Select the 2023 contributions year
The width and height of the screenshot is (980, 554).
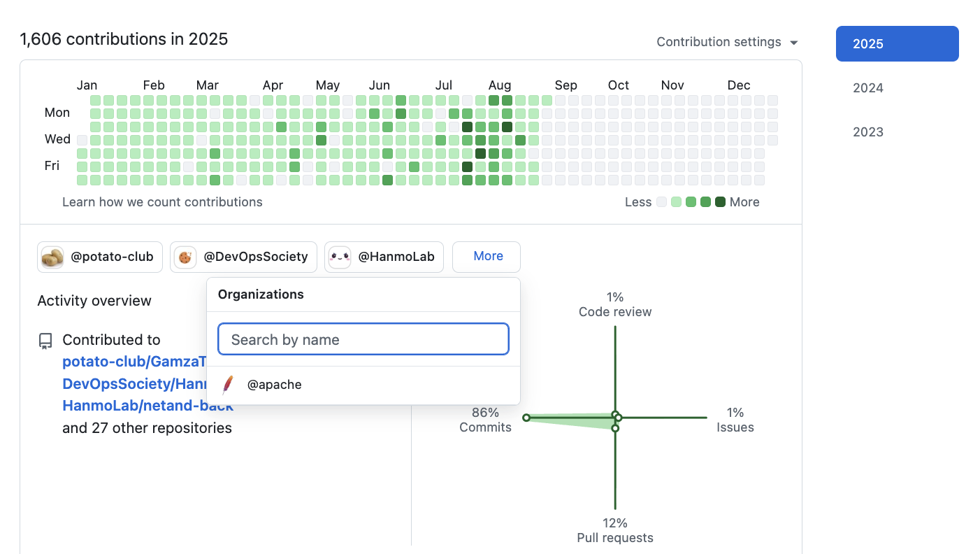pyautogui.click(x=868, y=132)
